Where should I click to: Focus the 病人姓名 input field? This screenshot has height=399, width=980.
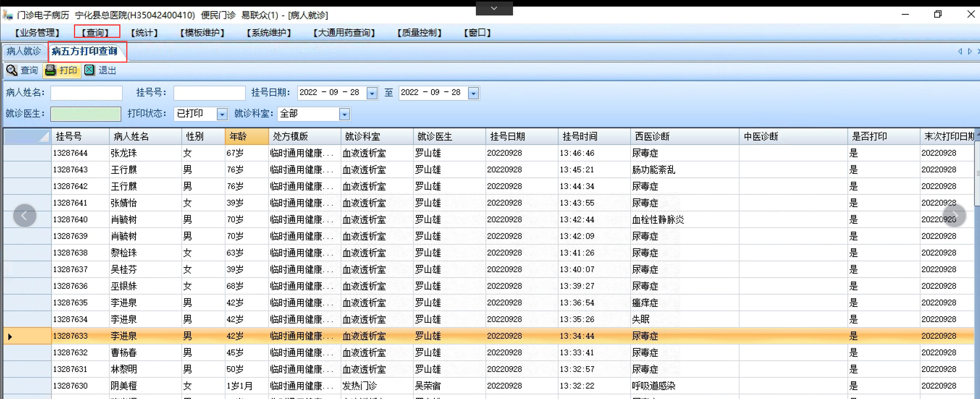coord(86,93)
